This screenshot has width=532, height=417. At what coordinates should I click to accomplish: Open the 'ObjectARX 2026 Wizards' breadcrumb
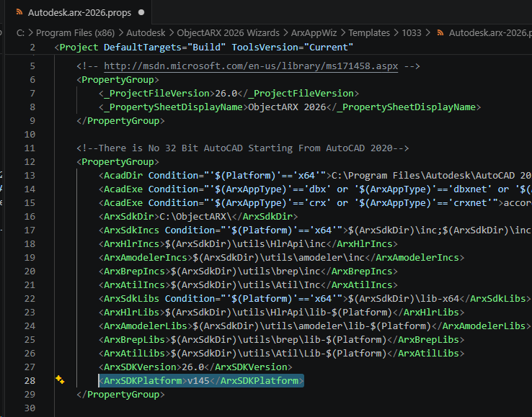tap(227, 32)
